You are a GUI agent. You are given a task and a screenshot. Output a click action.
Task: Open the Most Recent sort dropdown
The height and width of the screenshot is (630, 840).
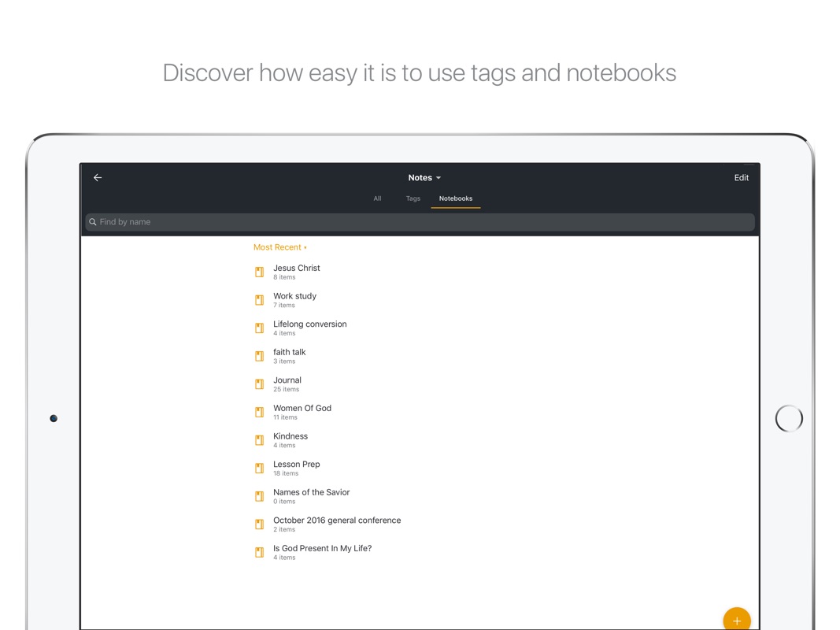coord(279,247)
